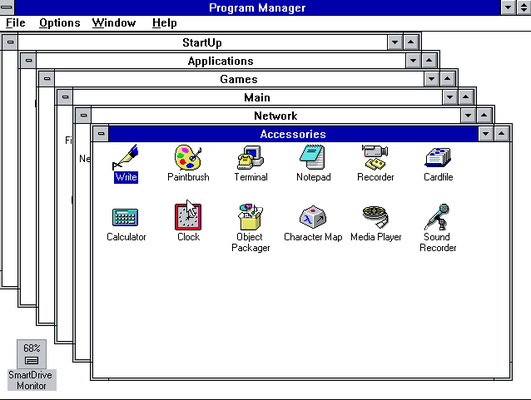
Task: Click the Recorder camera icon
Action: [375, 157]
